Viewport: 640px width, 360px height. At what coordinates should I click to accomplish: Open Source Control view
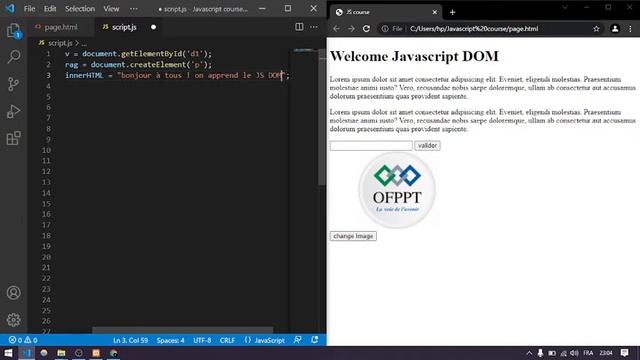pos(13,84)
